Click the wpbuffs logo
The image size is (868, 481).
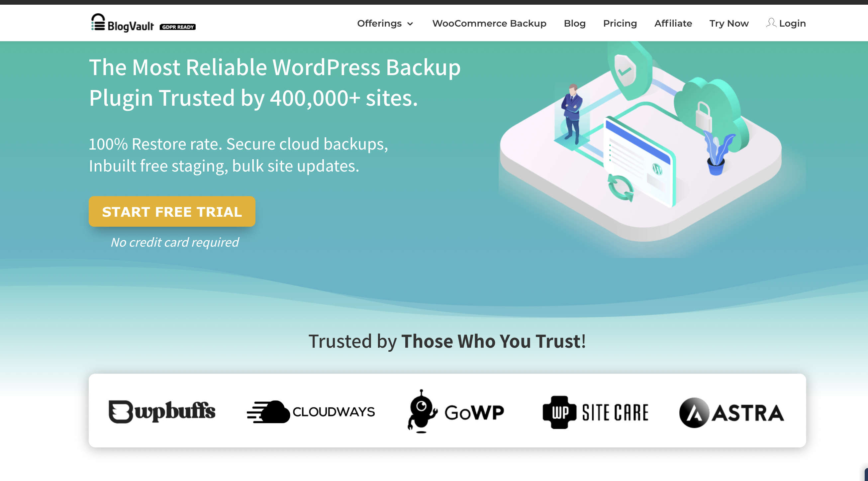tap(162, 411)
